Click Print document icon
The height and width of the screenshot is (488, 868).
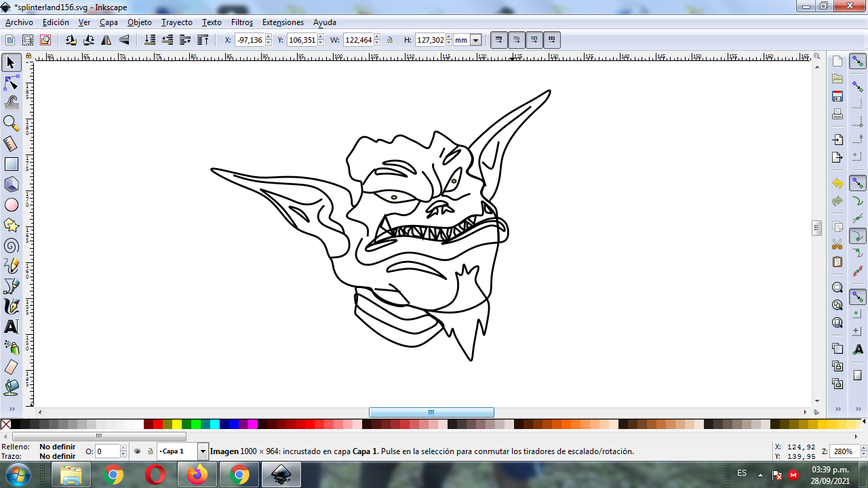point(837,114)
